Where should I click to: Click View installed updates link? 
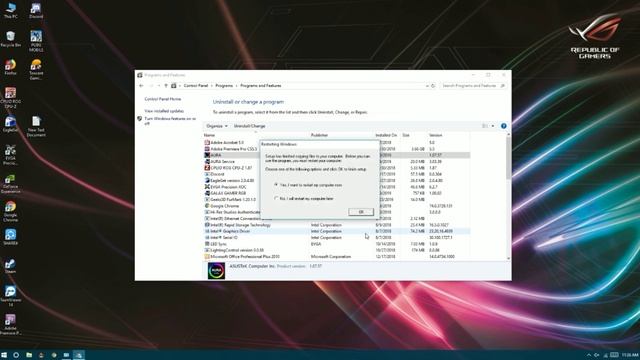tap(164, 111)
